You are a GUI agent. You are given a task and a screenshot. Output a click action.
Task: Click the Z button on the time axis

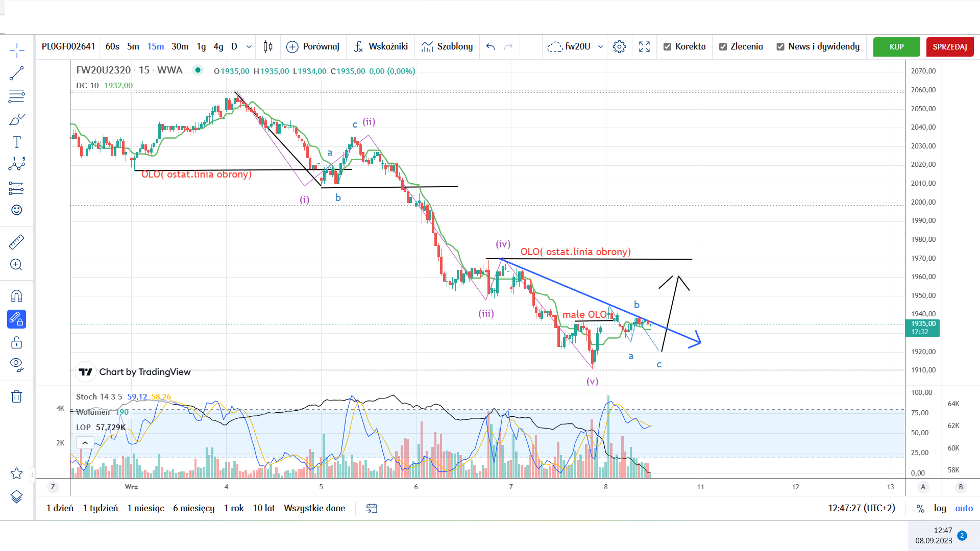pyautogui.click(x=53, y=487)
